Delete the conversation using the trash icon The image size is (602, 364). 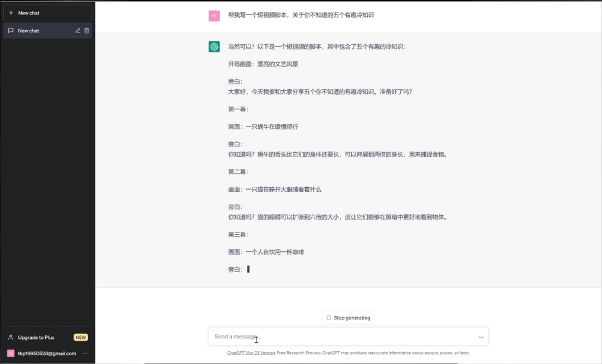(x=86, y=31)
